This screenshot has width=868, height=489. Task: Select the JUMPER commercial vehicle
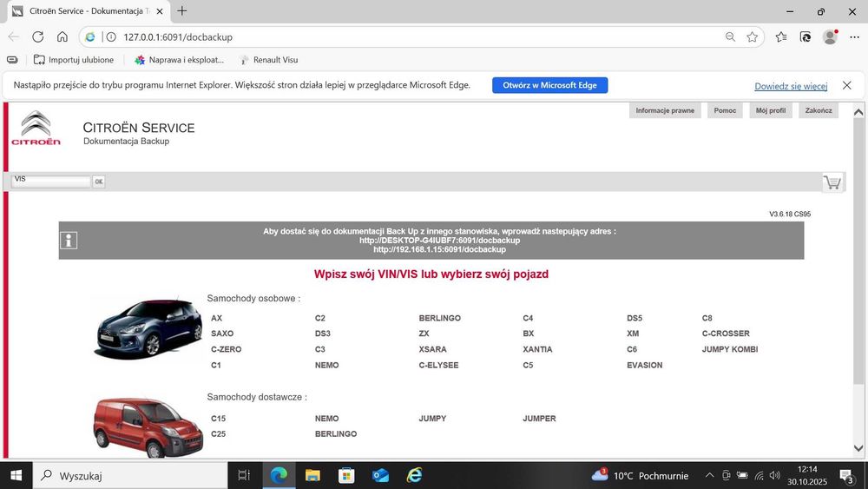pyautogui.click(x=539, y=418)
